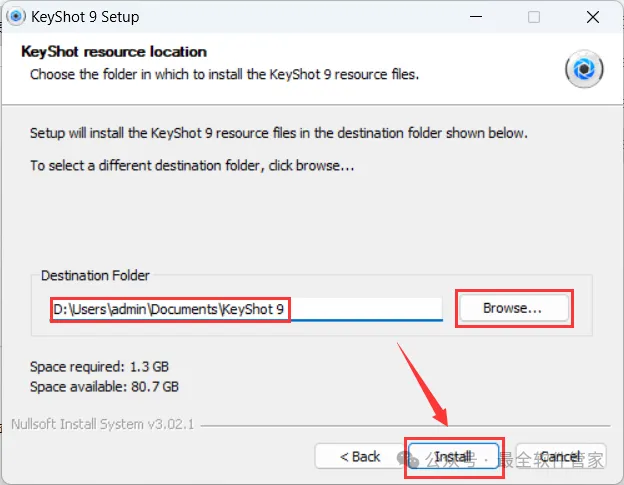Click the "Setup will install" description line
The height and width of the screenshot is (485, 624).
279,133
